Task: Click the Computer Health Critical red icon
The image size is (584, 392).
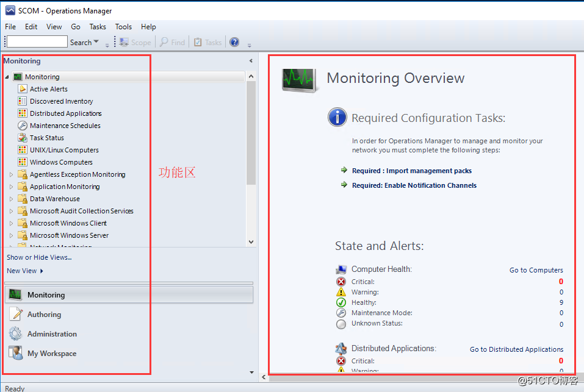Action: pyautogui.click(x=341, y=282)
